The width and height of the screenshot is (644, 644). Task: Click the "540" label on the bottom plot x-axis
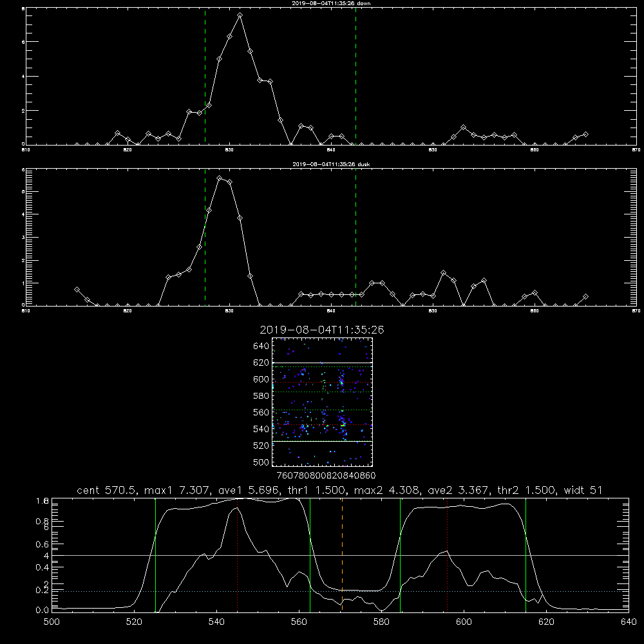pos(216,622)
